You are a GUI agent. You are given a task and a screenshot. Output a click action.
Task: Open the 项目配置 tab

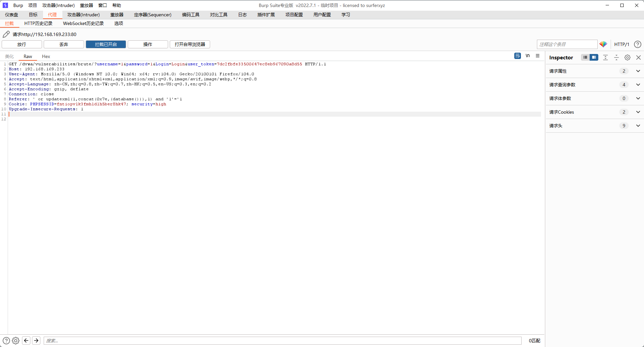(x=294, y=15)
